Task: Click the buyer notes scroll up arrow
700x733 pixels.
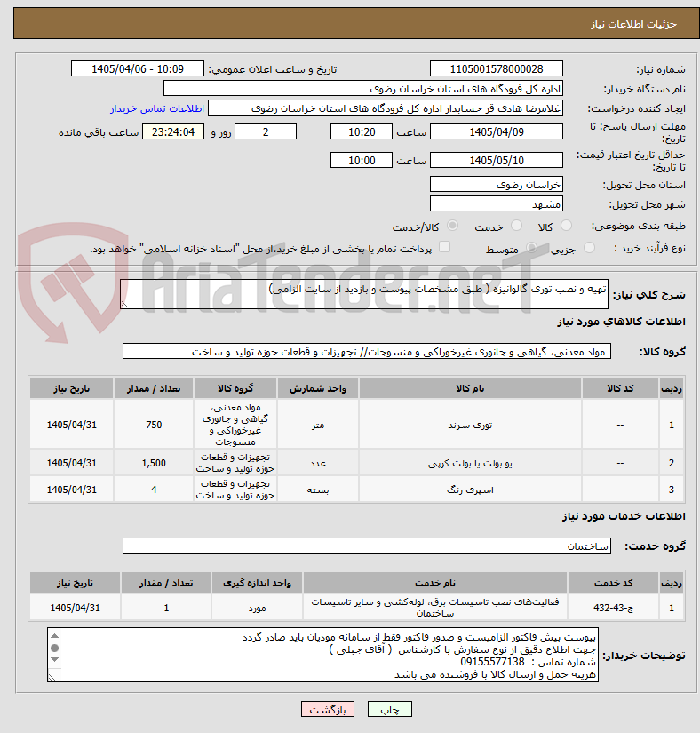Action: pyautogui.click(x=55, y=635)
